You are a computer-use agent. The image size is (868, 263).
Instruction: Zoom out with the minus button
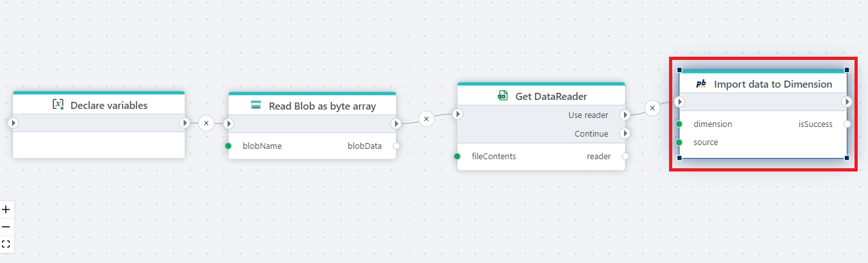(6, 227)
